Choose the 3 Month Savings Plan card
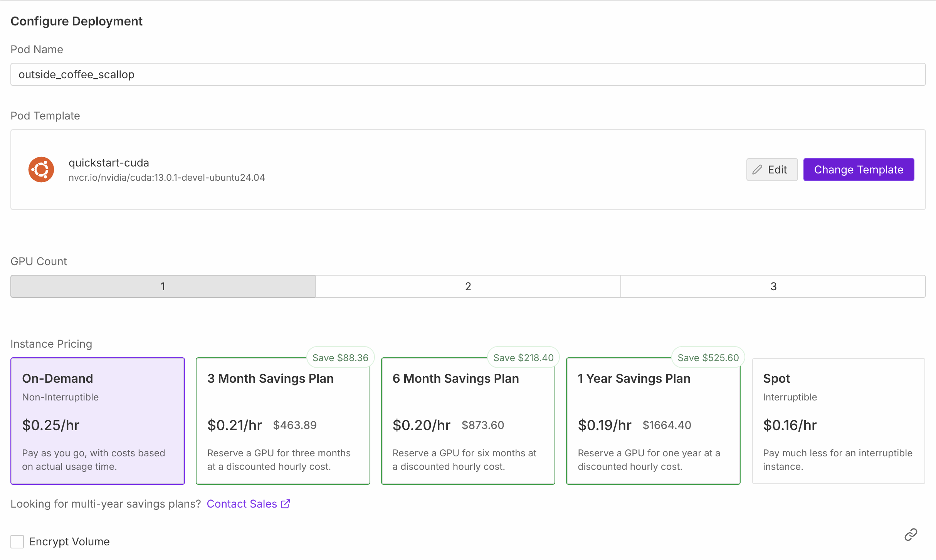Screen dimensions: 936x560 tap(283, 421)
